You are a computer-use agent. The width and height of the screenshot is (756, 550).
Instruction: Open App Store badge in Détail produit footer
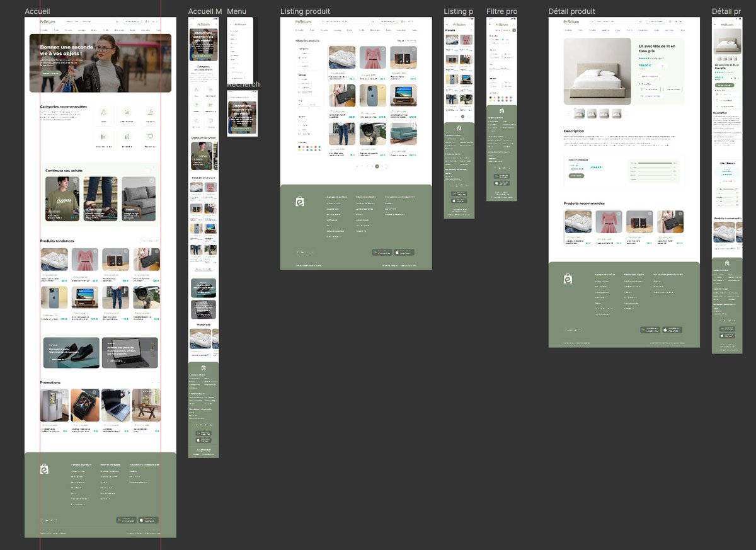pyautogui.click(x=672, y=329)
